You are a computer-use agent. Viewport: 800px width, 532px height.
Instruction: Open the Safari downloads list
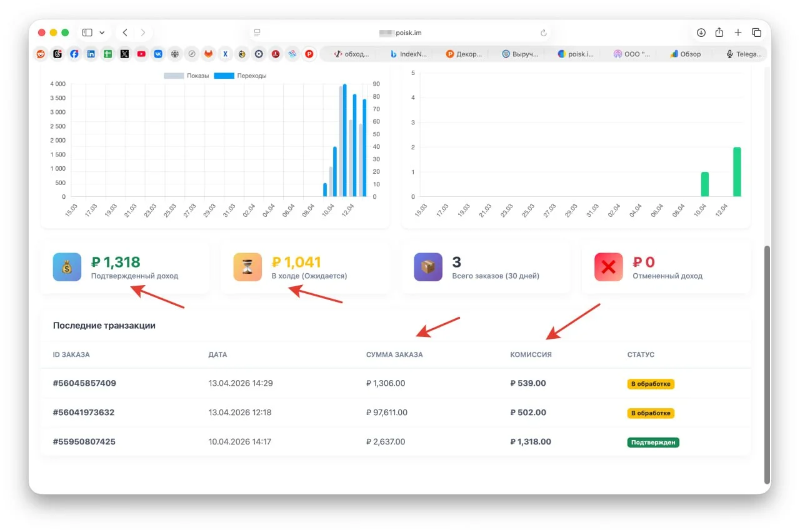click(701, 33)
